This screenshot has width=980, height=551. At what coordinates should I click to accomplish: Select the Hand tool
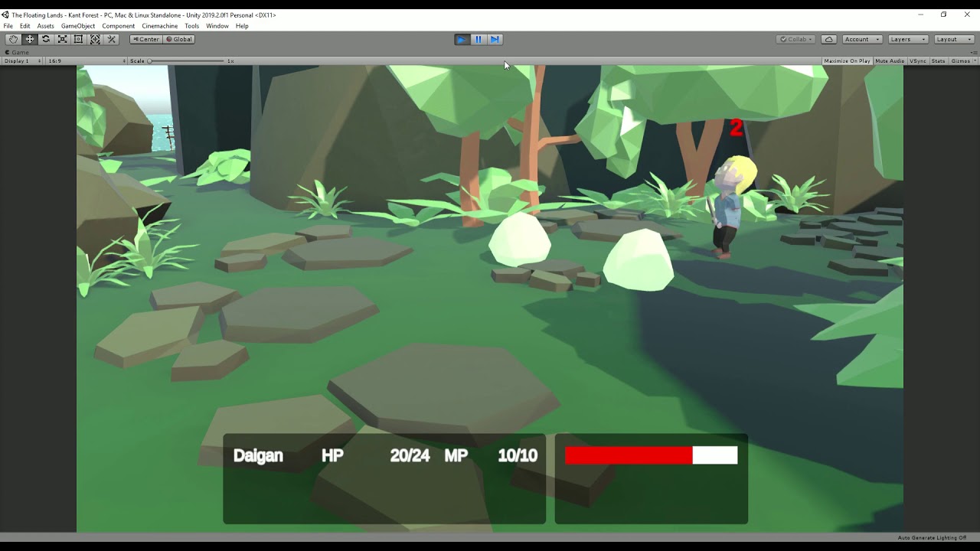(13, 39)
